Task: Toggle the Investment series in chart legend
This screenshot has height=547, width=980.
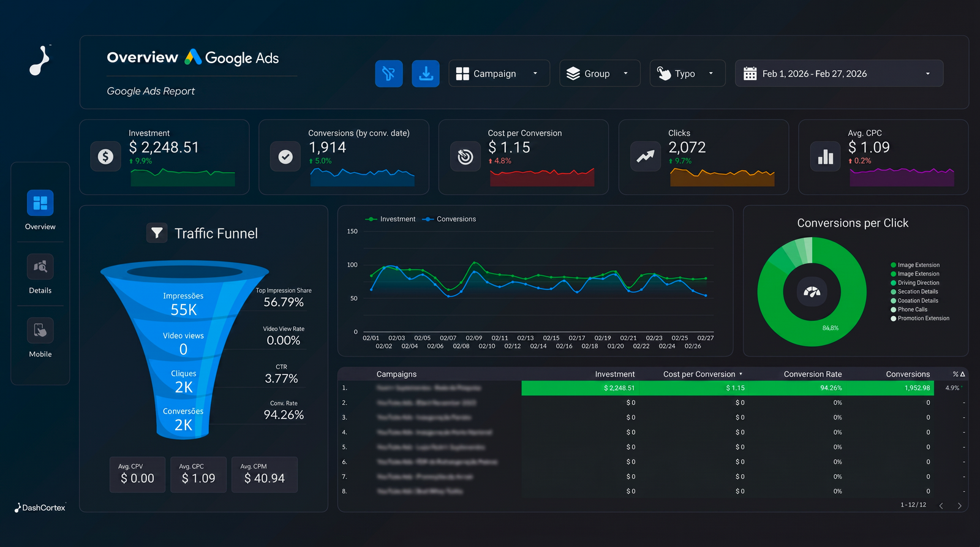Action: [391, 219]
